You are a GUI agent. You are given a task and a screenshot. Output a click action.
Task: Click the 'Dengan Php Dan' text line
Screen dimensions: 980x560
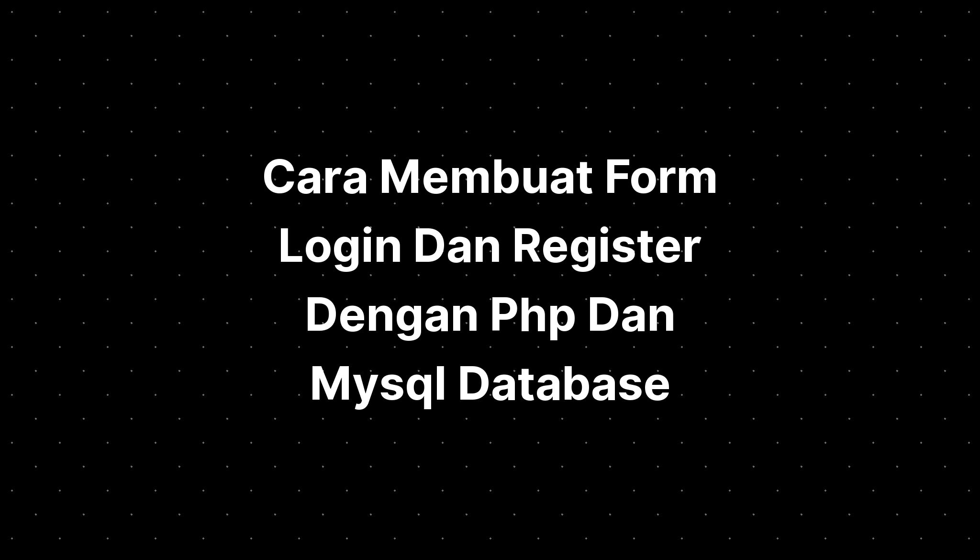click(490, 314)
